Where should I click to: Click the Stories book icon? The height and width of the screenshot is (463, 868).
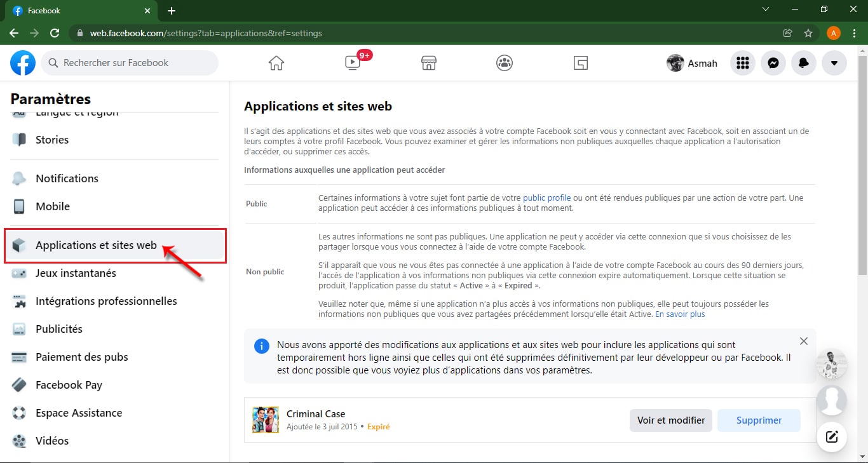(19, 140)
